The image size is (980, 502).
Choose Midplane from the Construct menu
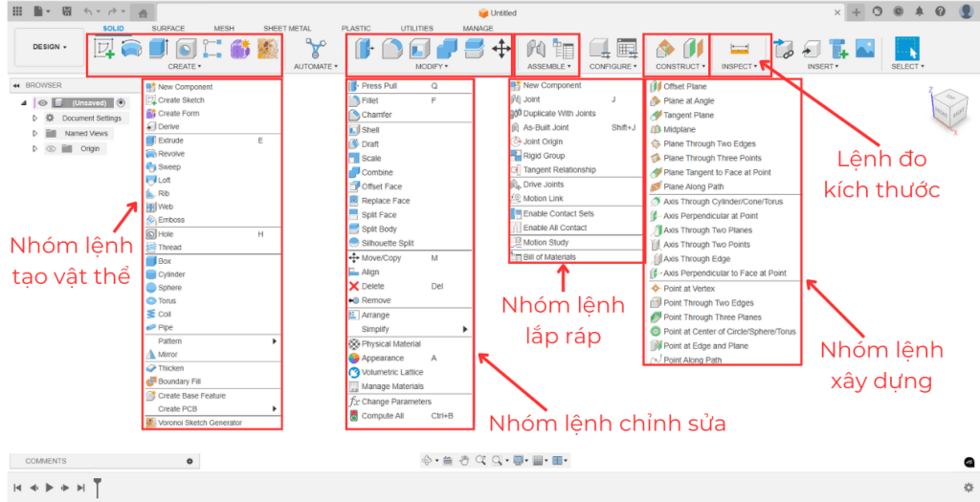679,129
